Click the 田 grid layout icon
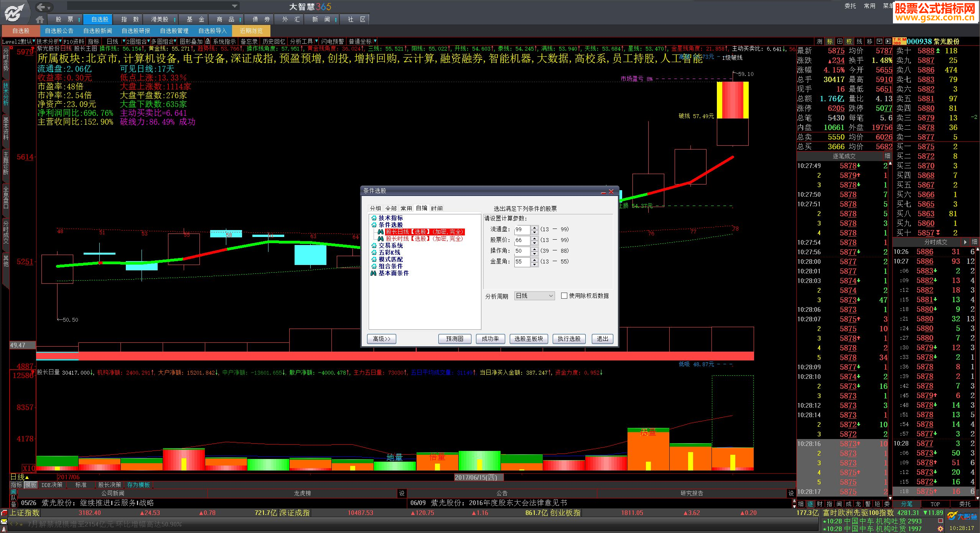This screenshot has height=533, width=980. pyautogui.click(x=840, y=41)
